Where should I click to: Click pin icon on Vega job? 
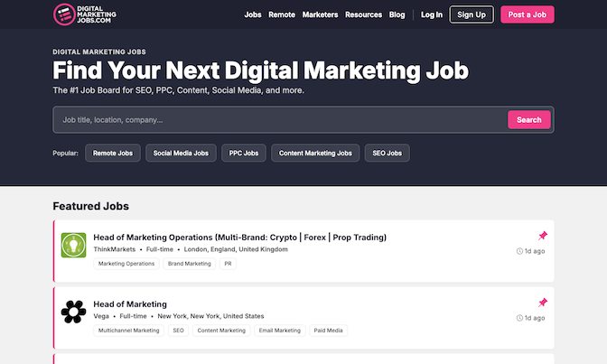543,302
